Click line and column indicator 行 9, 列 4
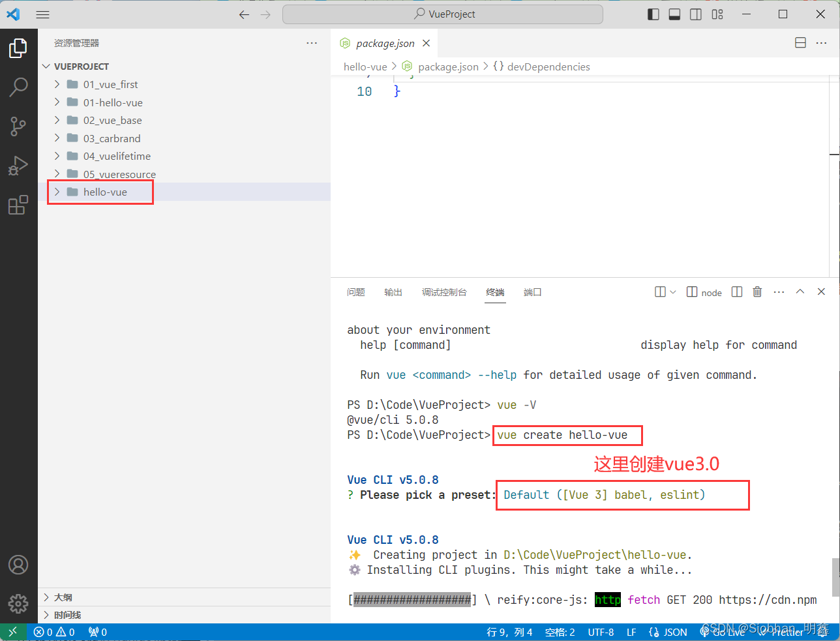Image resolution: width=840 pixels, height=641 pixels. pyautogui.click(x=509, y=632)
